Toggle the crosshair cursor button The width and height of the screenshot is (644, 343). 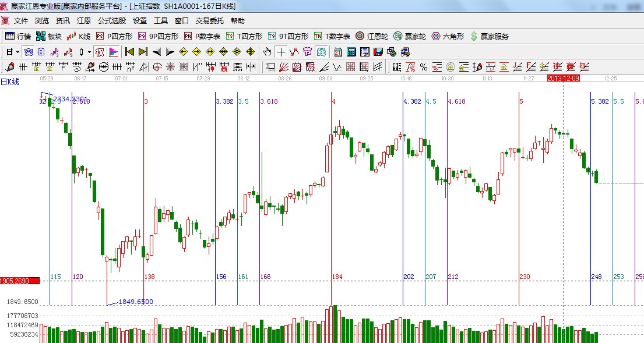[281, 52]
